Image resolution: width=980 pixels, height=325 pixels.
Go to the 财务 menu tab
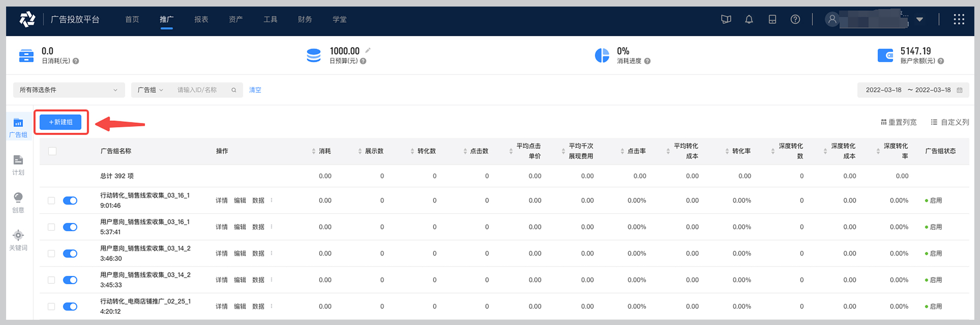(x=305, y=20)
